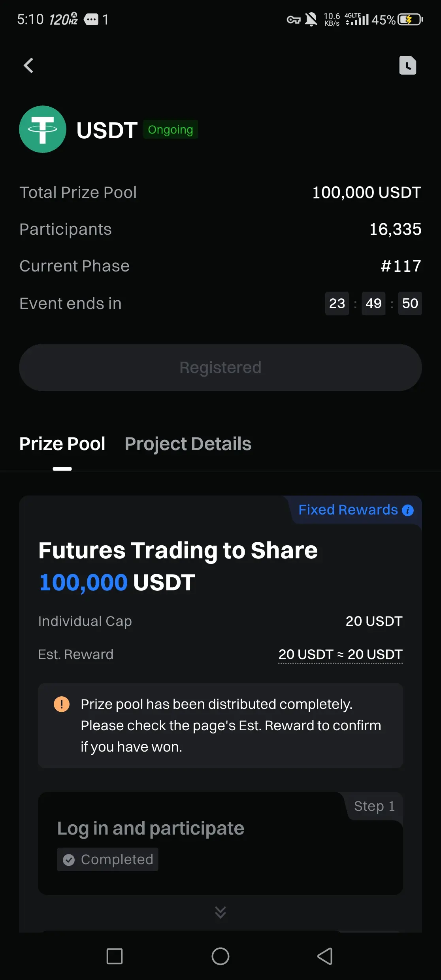Tap the Completed status badge
The width and height of the screenshot is (441, 980).
[x=107, y=859]
